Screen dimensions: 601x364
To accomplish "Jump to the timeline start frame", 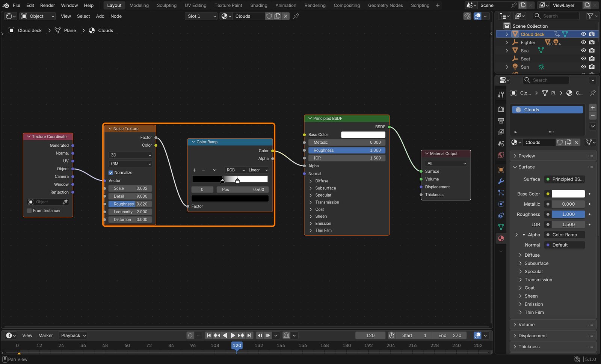I will [x=208, y=335].
